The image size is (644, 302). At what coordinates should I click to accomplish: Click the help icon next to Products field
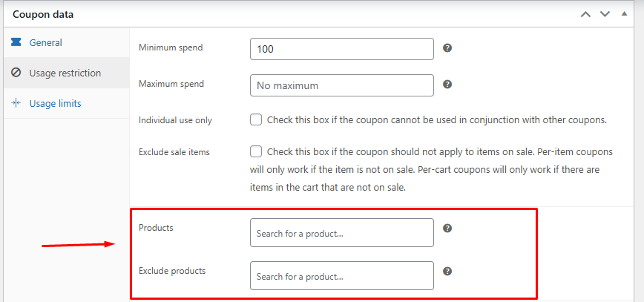pyautogui.click(x=447, y=228)
